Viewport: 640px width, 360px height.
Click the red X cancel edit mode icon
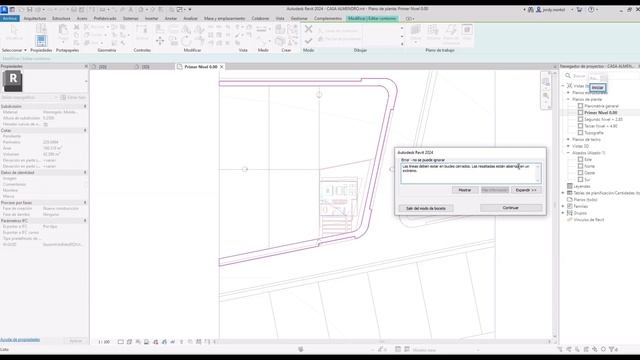[x=309, y=29]
